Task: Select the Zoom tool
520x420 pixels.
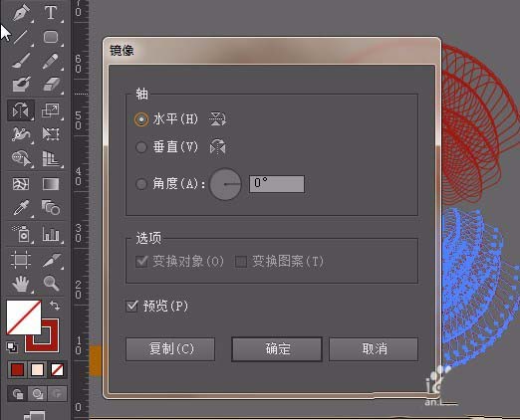Action: tap(51, 284)
